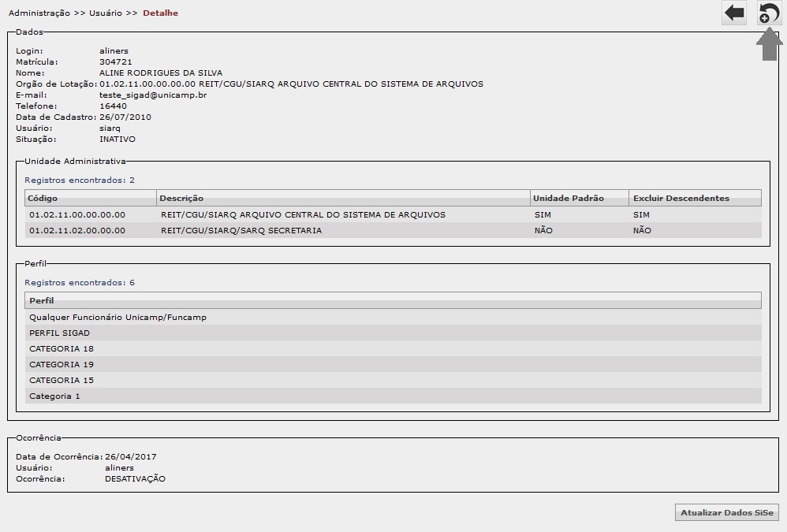Select code 01.02.11.02.00.00 in the table
The width and height of the screenshot is (787, 532).
pos(77,231)
